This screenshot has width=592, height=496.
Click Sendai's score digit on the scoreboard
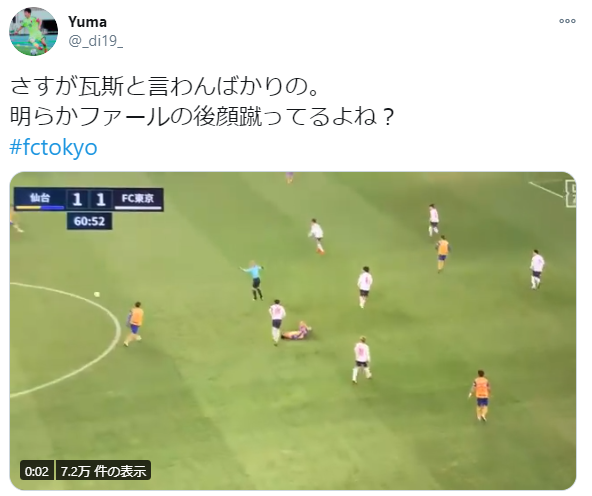[x=77, y=199]
